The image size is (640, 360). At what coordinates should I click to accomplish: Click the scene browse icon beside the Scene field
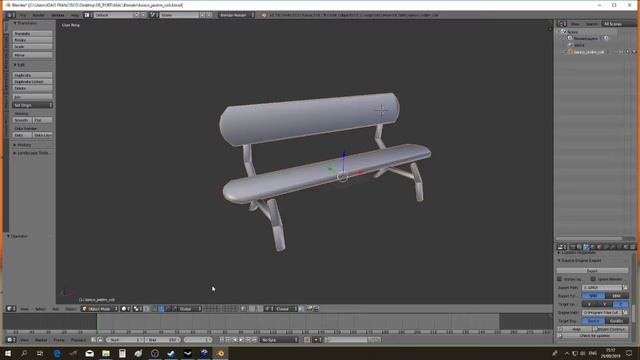[x=154, y=15]
